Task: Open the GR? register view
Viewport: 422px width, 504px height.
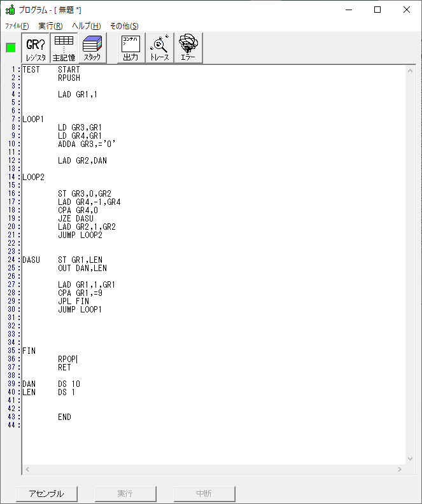Action: click(x=36, y=48)
